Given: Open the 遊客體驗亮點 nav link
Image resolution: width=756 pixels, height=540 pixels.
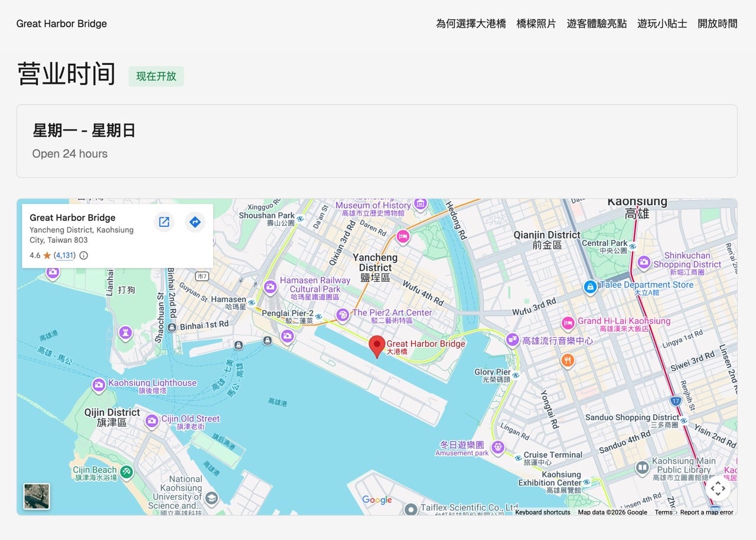Looking at the screenshot, I should (597, 24).
